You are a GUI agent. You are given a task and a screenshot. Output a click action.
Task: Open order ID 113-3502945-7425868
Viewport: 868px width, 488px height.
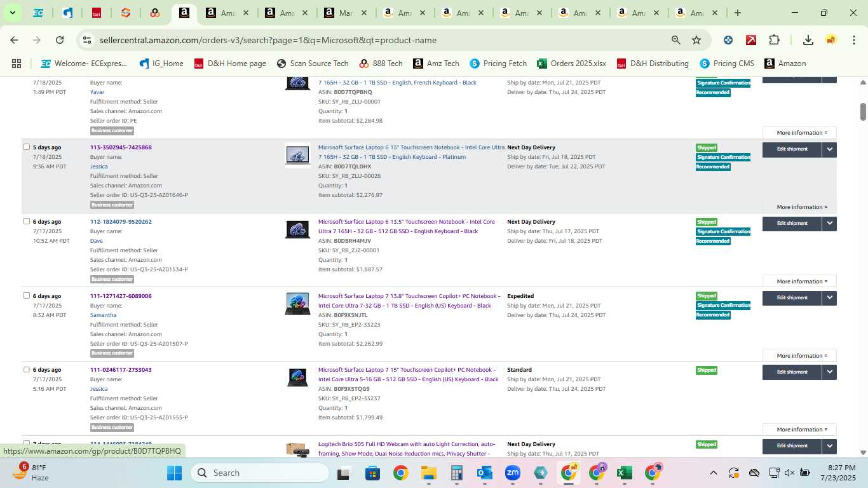(121, 147)
